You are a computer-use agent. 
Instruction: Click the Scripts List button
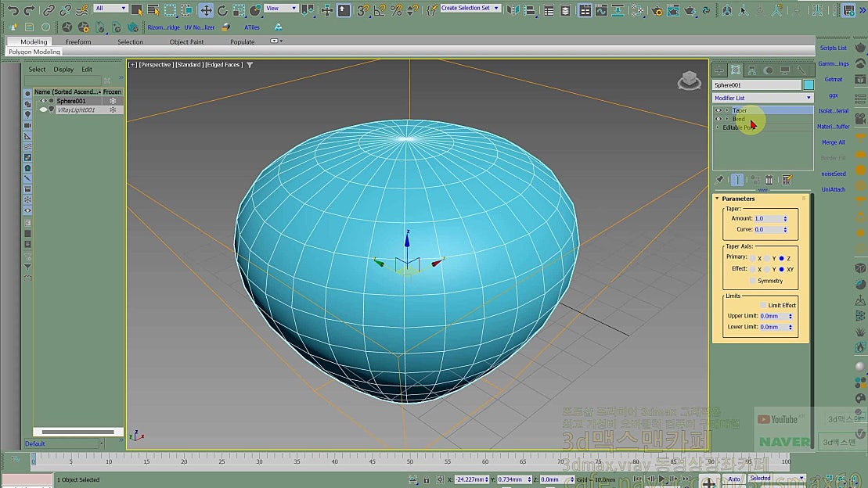click(x=832, y=47)
